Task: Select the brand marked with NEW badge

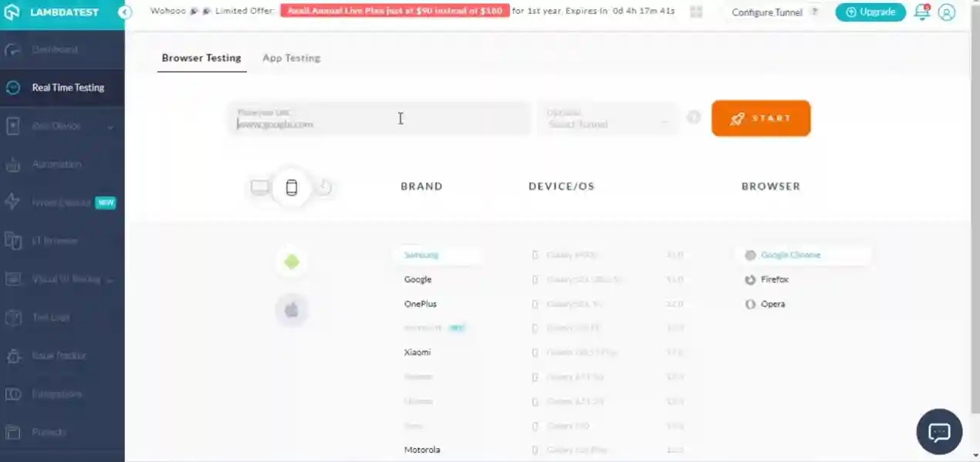Action: (434, 329)
